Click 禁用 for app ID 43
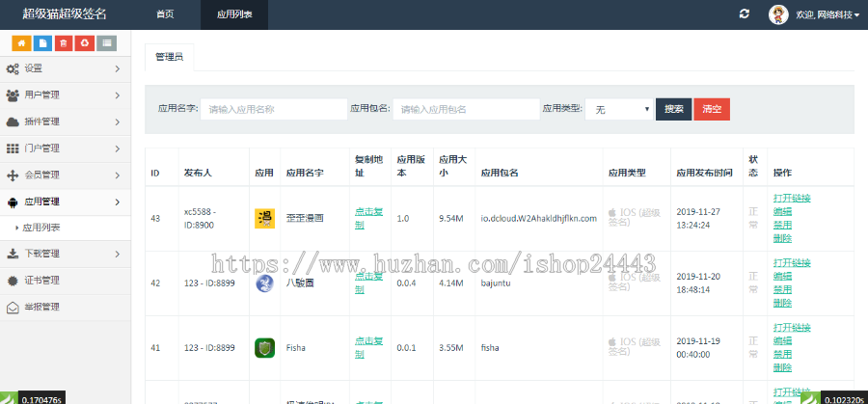This screenshot has width=868, height=404. point(782,225)
